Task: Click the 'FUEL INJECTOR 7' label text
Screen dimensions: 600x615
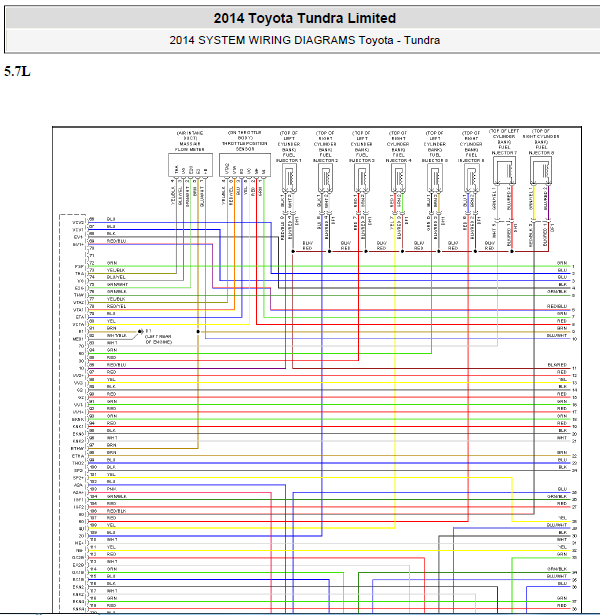Action: point(504,150)
